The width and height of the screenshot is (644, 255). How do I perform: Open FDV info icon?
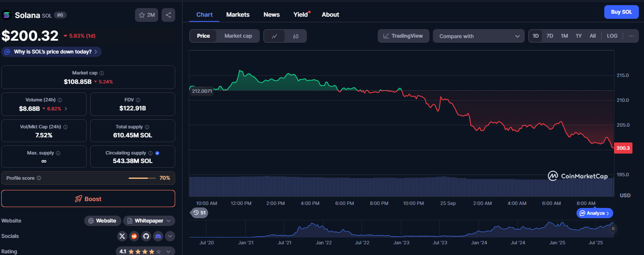click(139, 100)
